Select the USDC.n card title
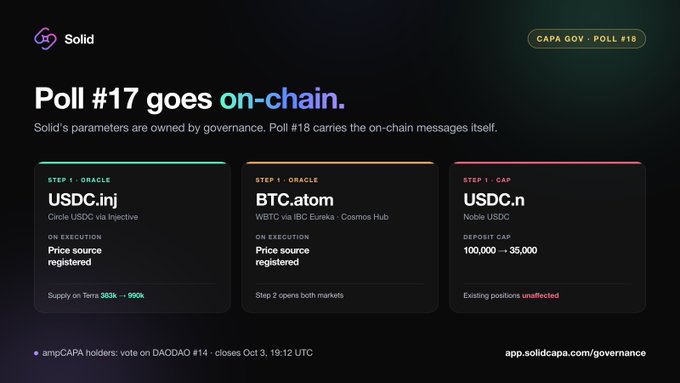This screenshot has width=680, height=383. pos(494,200)
